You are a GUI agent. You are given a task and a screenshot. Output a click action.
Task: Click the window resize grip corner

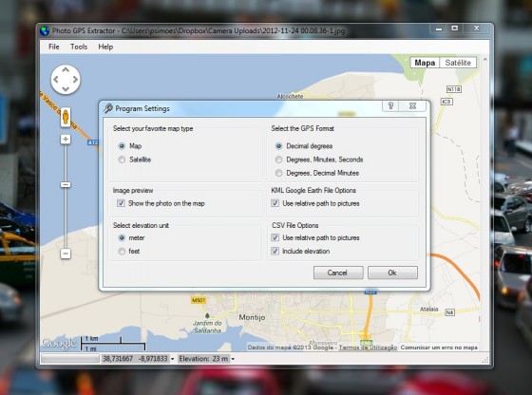[485, 361]
